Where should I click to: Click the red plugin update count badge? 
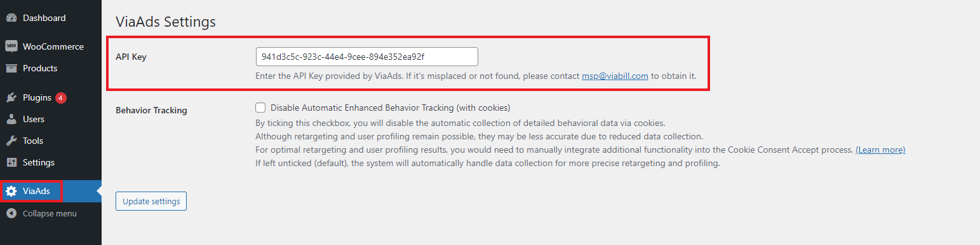pos(60,98)
